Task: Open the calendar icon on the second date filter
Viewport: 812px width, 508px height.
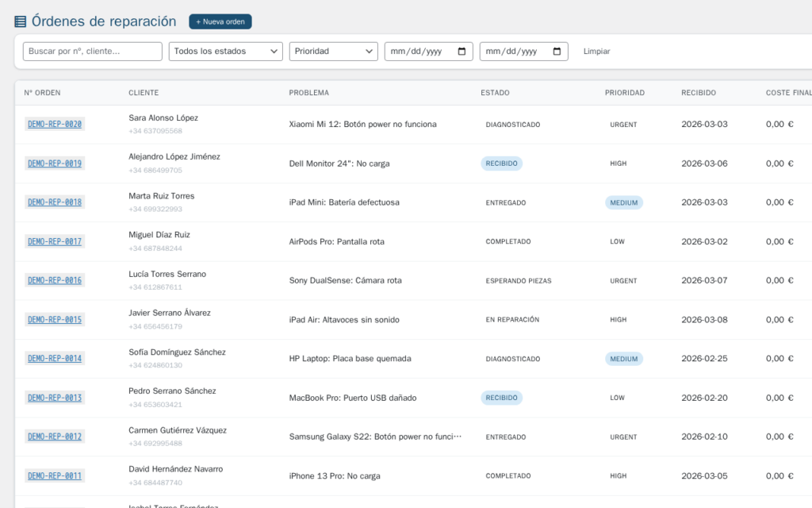Action: [557, 51]
